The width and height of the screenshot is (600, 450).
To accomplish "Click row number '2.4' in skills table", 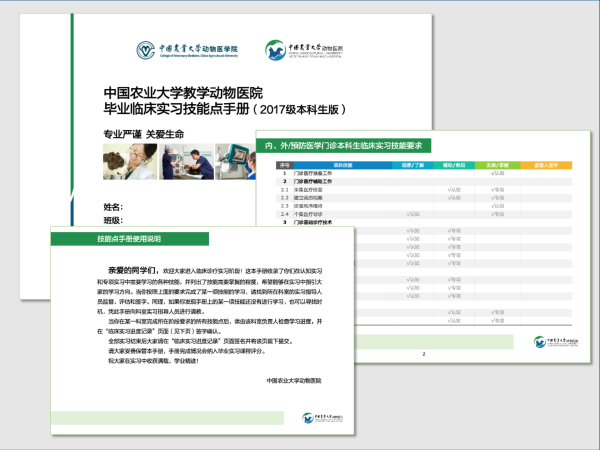I will [x=285, y=214].
